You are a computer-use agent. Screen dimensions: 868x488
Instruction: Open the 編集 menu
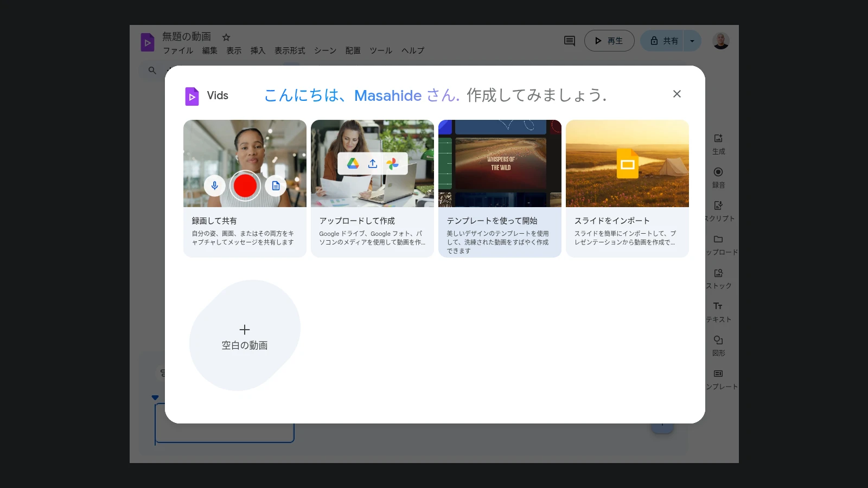click(x=210, y=50)
